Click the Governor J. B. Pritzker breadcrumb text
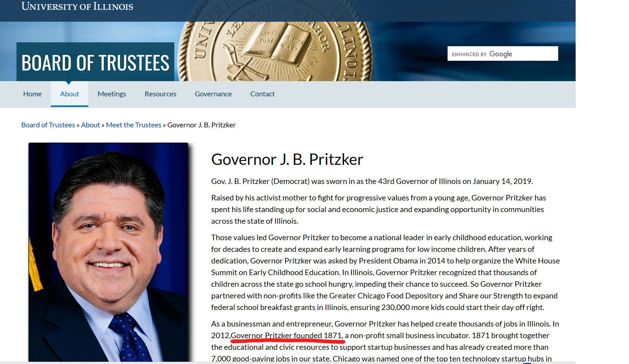 [x=201, y=125]
